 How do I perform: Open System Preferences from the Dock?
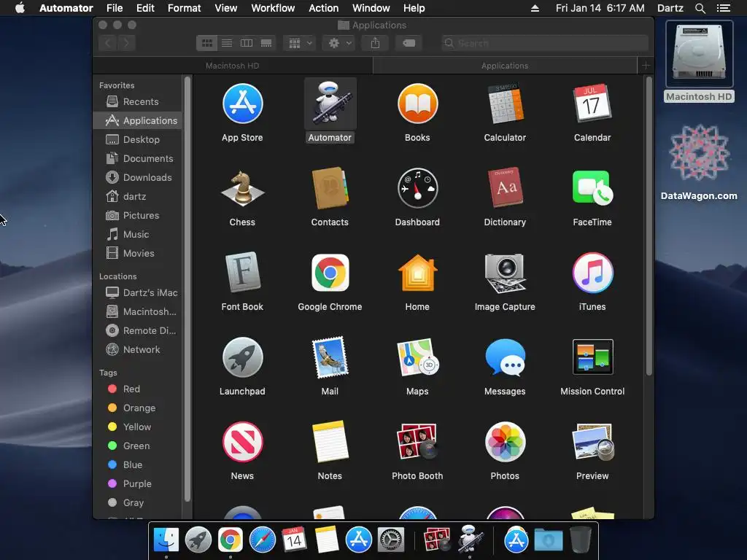[391, 540]
